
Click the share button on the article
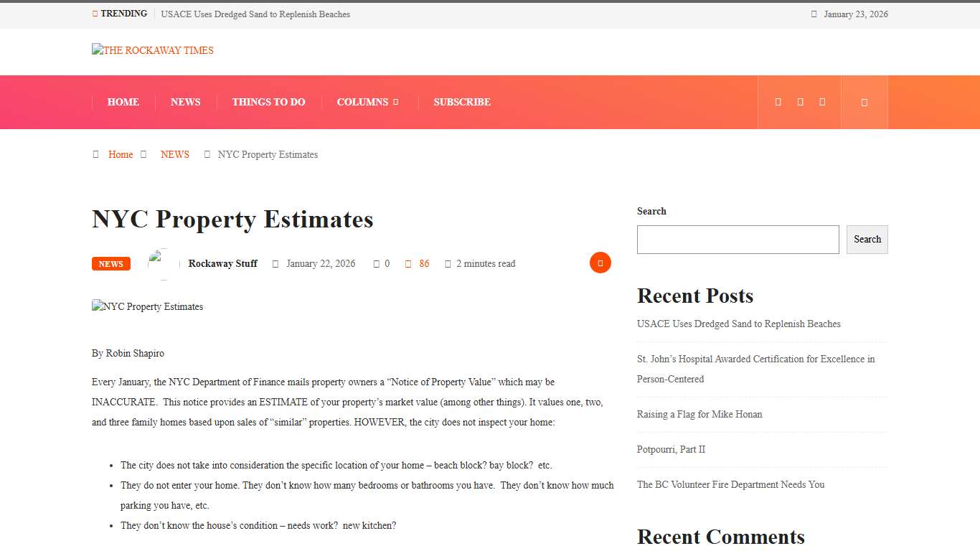[600, 263]
